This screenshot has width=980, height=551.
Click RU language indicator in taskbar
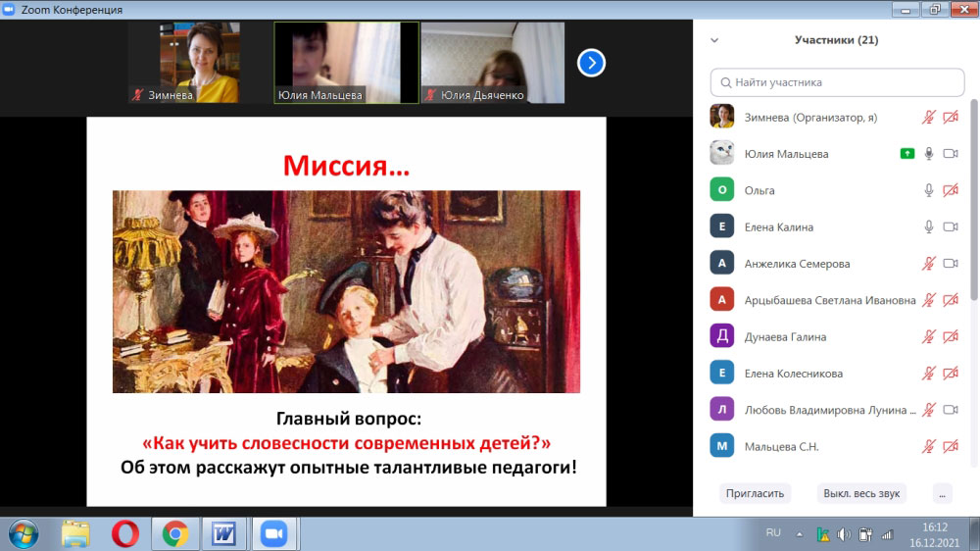tap(773, 533)
